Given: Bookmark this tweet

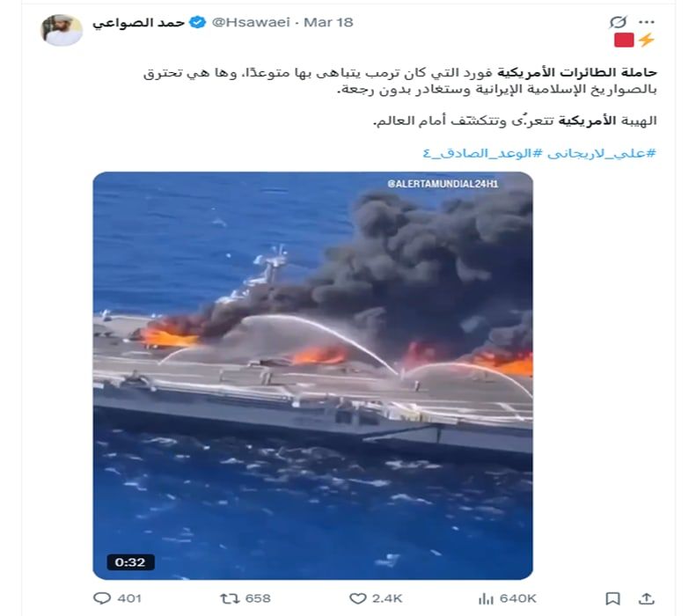Looking at the screenshot, I should click(612, 598).
